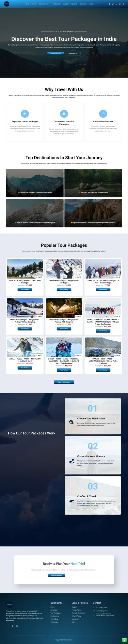
Task: Open the Packages menu item
Action: click(57, 4)
